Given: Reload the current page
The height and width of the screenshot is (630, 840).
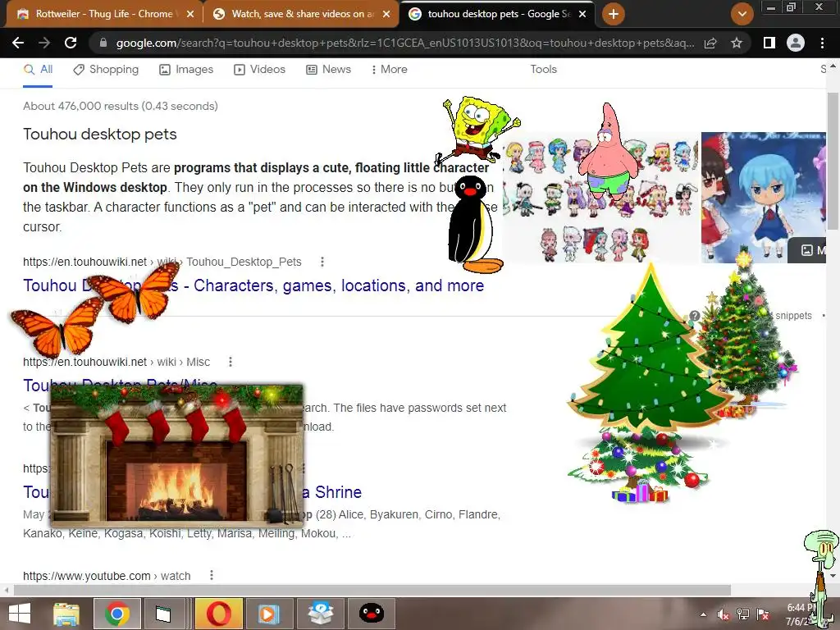Looking at the screenshot, I should pyautogui.click(x=71, y=43).
